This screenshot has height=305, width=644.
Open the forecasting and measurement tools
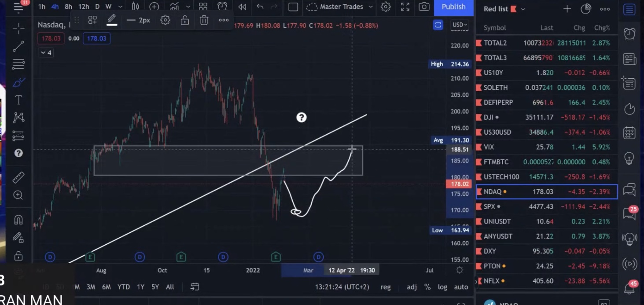click(x=18, y=136)
